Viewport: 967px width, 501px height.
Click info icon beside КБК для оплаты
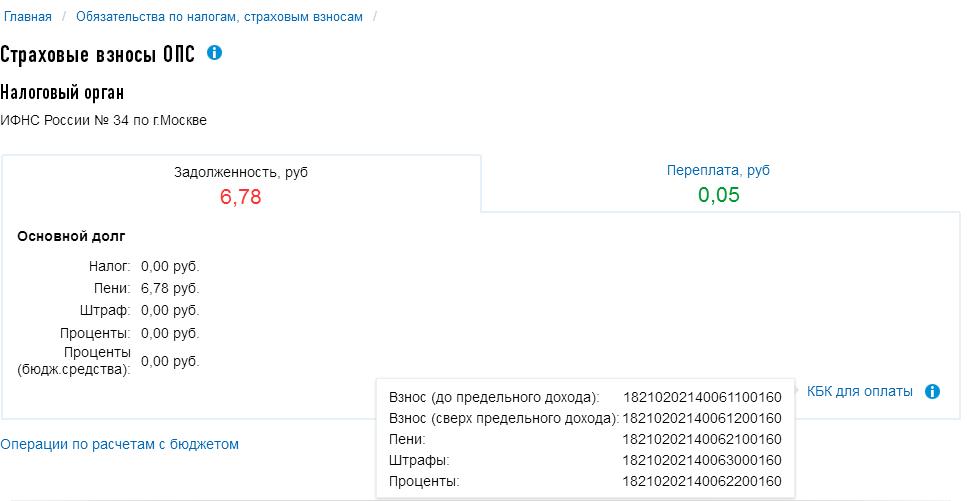click(932, 392)
